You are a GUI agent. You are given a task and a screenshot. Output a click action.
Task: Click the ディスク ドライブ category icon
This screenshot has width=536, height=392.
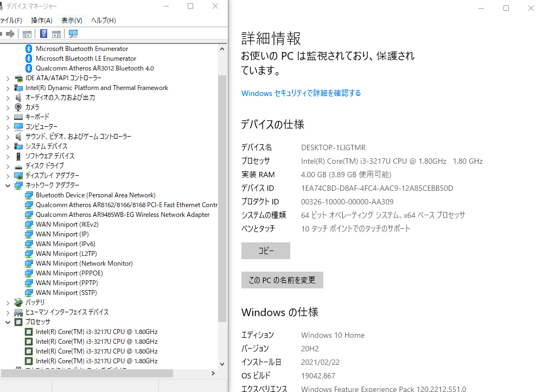(x=18, y=166)
